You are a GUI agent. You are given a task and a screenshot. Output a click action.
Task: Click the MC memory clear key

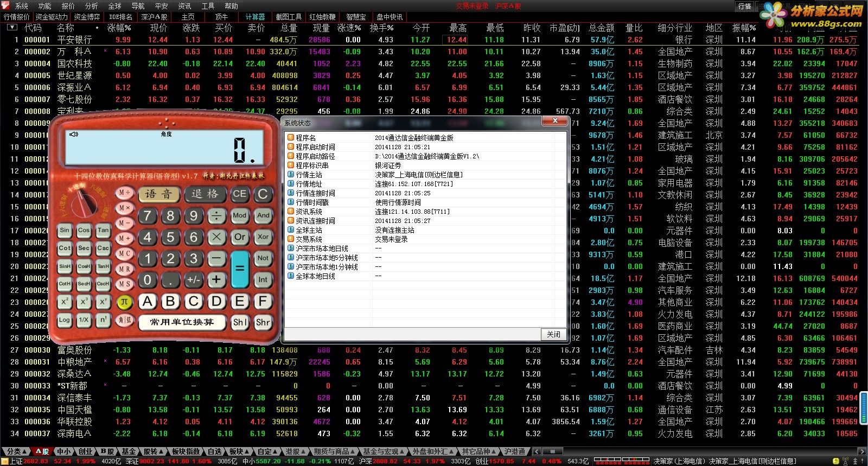pyautogui.click(x=125, y=254)
